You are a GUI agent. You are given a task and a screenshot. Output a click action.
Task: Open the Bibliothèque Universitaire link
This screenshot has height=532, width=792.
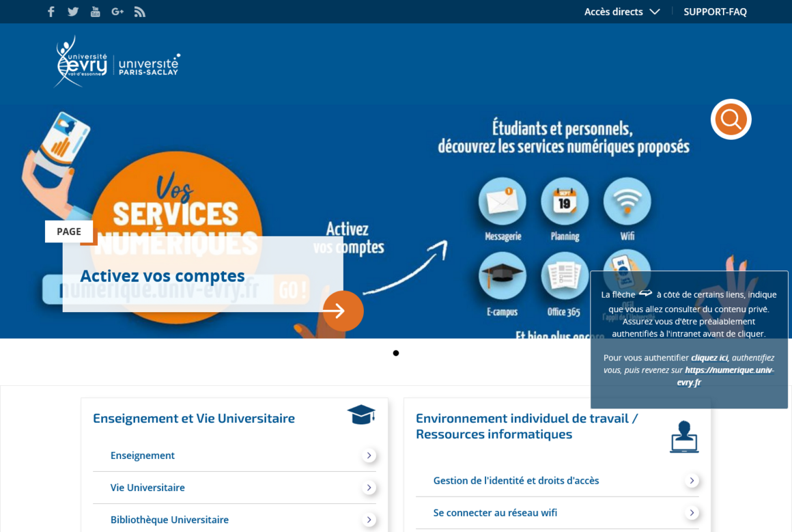pos(170,520)
